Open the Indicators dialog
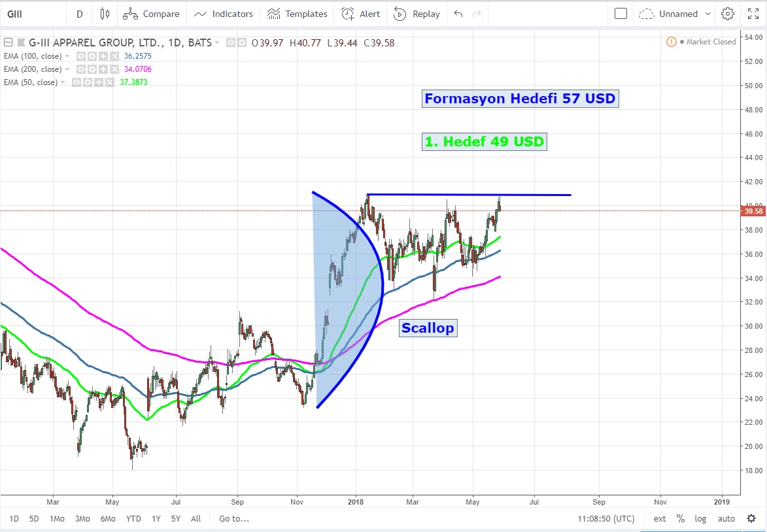Image resolution: width=767 pixels, height=532 pixels. tap(224, 14)
